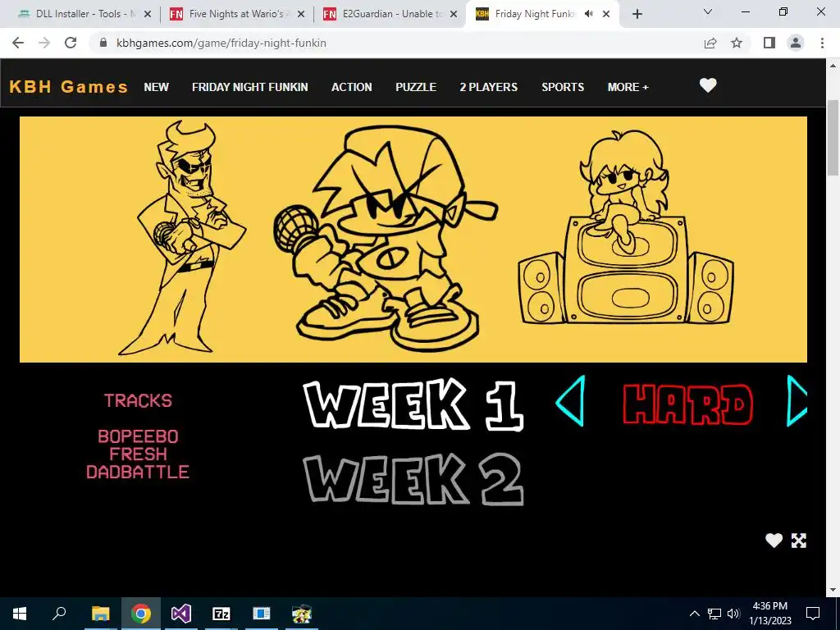This screenshot has width=840, height=630.
Task: Click the left cyan difficulty arrow
Action: tap(571, 400)
